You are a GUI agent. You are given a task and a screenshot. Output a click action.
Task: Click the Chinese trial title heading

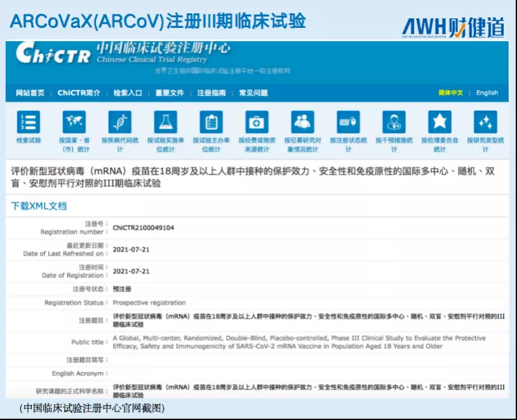(x=253, y=177)
